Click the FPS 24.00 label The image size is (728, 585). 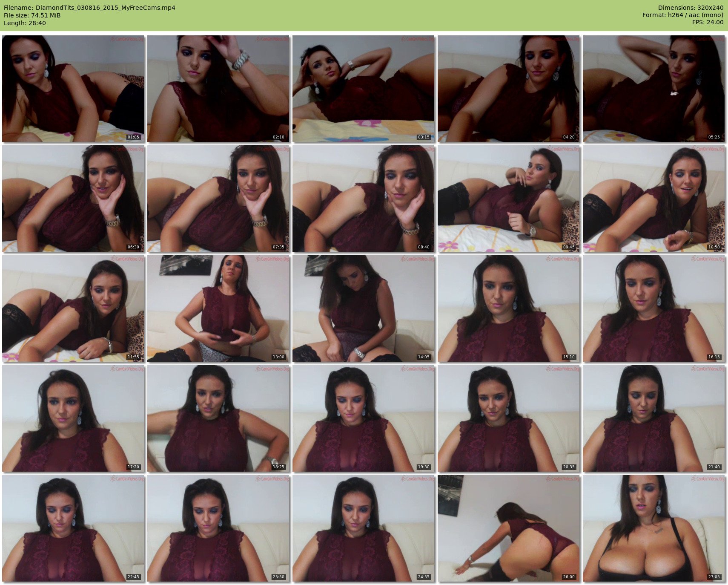click(708, 22)
